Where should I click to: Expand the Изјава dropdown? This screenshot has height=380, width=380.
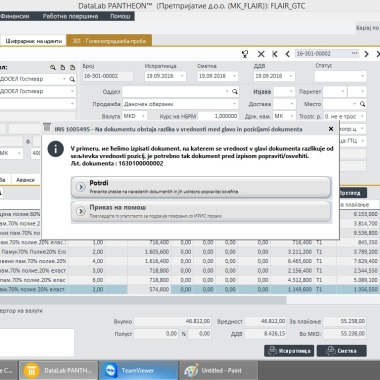click(292, 92)
